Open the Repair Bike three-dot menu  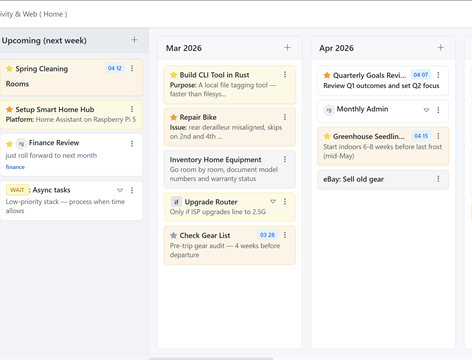click(x=285, y=117)
